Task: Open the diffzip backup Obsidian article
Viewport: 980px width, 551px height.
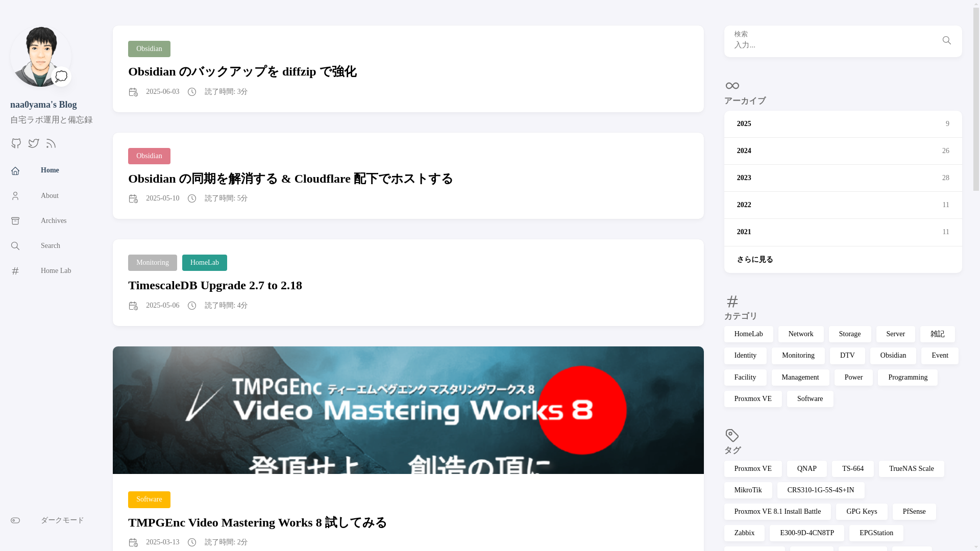Action: click(242, 71)
